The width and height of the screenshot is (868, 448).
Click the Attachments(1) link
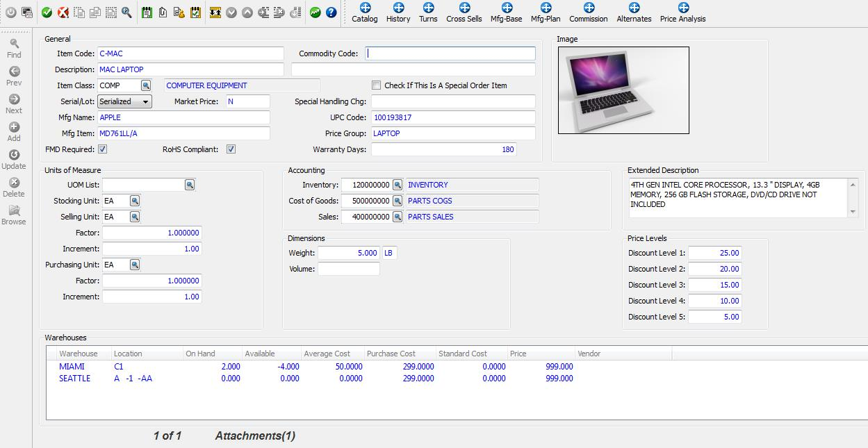point(256,436)
